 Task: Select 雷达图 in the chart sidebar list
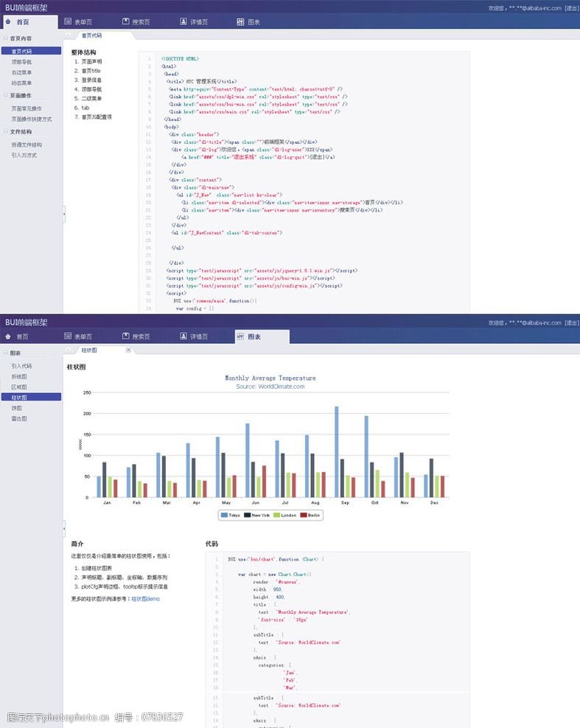(x=19, y=418)
